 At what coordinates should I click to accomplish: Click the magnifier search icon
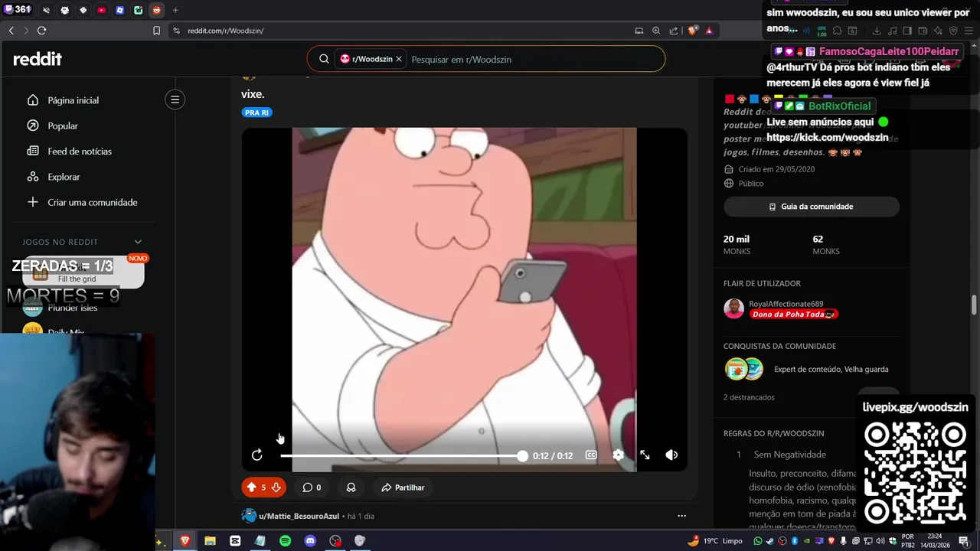(324, 59)
